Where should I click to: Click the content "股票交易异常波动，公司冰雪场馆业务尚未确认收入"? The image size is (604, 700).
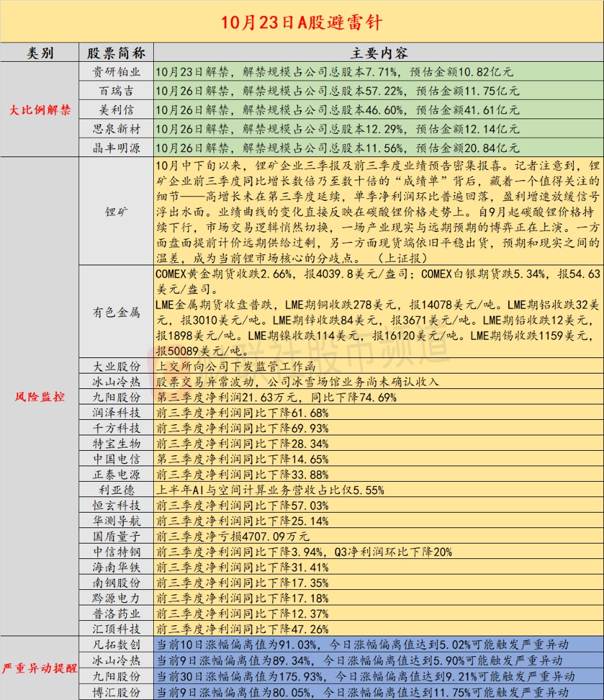379,382
